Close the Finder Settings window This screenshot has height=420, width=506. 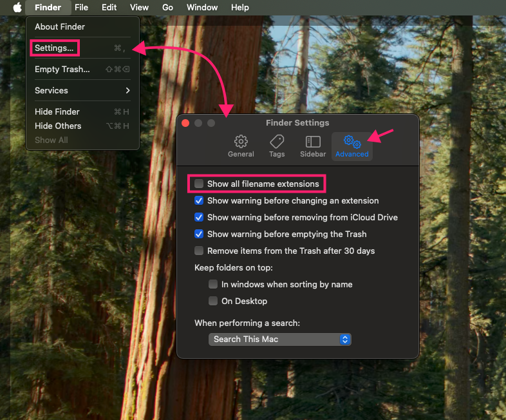[x=185, y=123]
